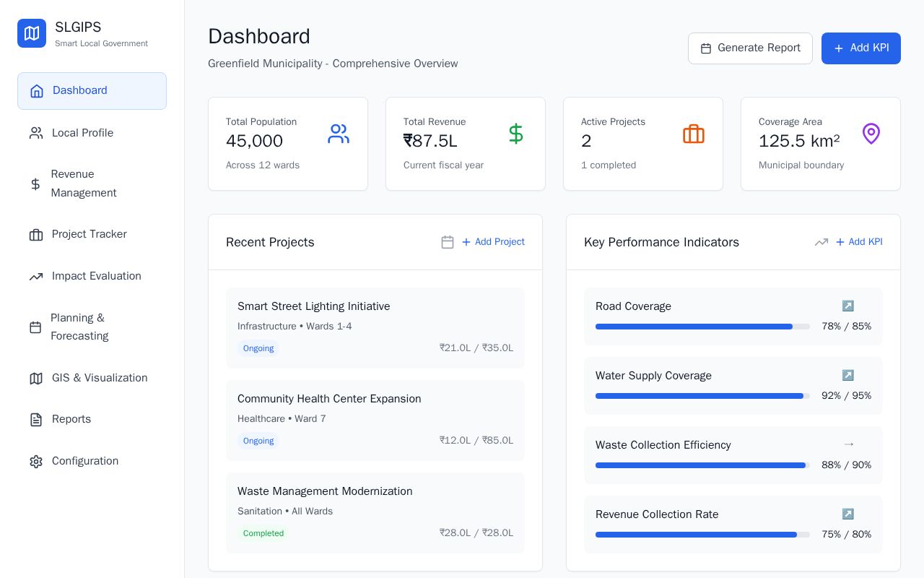
Task: Click the Total Population people icon
Action: tap(339, 134)
